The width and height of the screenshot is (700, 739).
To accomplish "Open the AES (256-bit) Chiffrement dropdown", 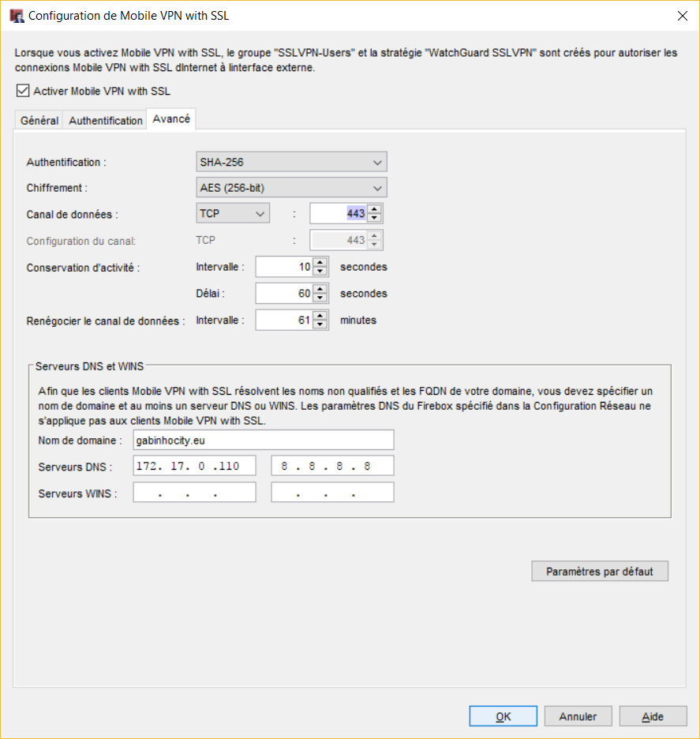I will click(291, 188).
